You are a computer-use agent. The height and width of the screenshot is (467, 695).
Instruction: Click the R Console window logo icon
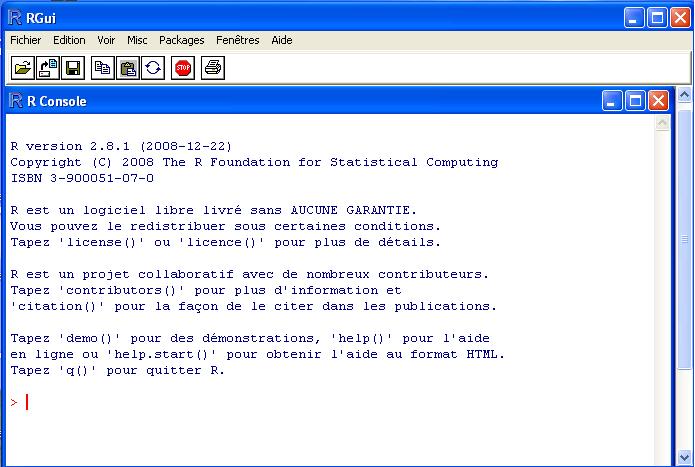point(16,101)
